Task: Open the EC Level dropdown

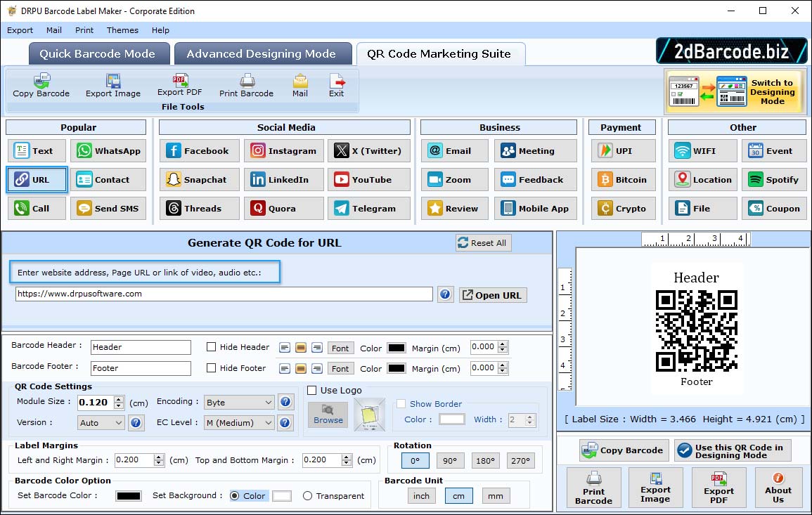Action: click(239, 423)
